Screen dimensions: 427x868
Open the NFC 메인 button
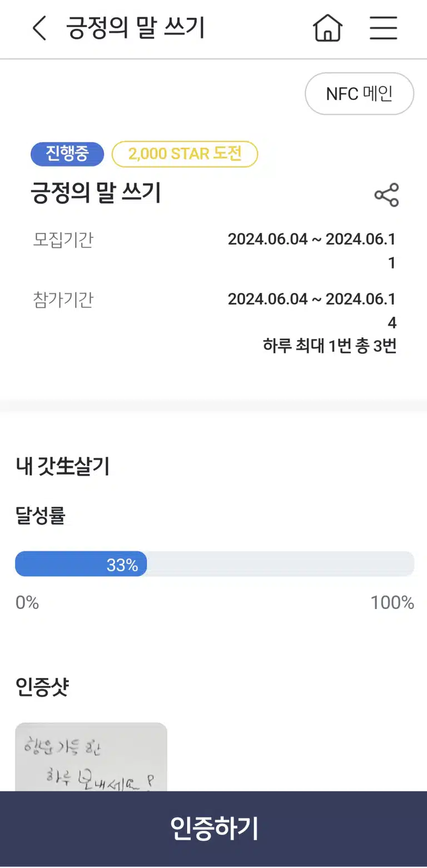click(359, 94)
